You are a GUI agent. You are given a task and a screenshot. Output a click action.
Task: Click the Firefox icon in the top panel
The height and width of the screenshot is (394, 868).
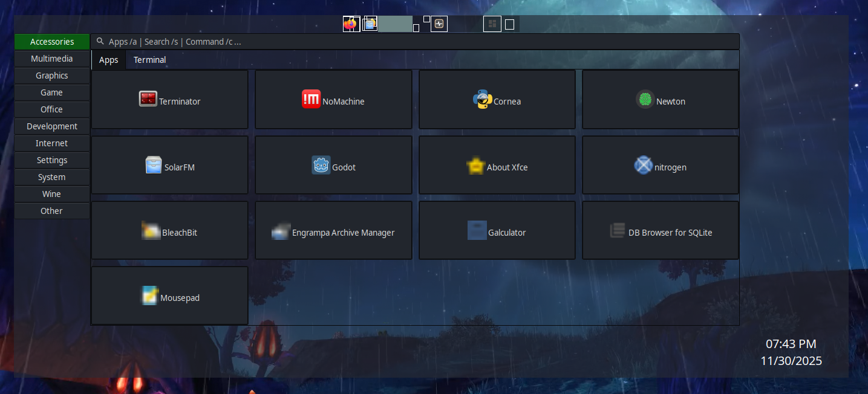coord(351,24)
